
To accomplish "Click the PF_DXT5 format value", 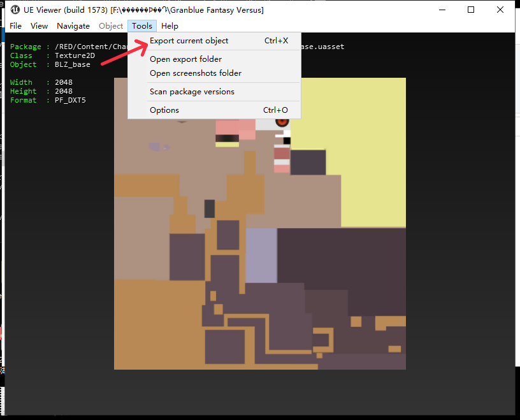I will (70, 100).
